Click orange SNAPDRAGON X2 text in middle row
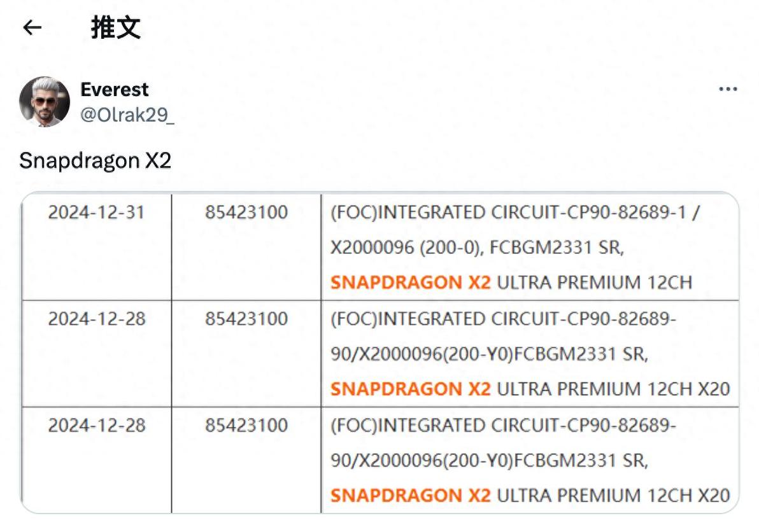 pos(411,388)
